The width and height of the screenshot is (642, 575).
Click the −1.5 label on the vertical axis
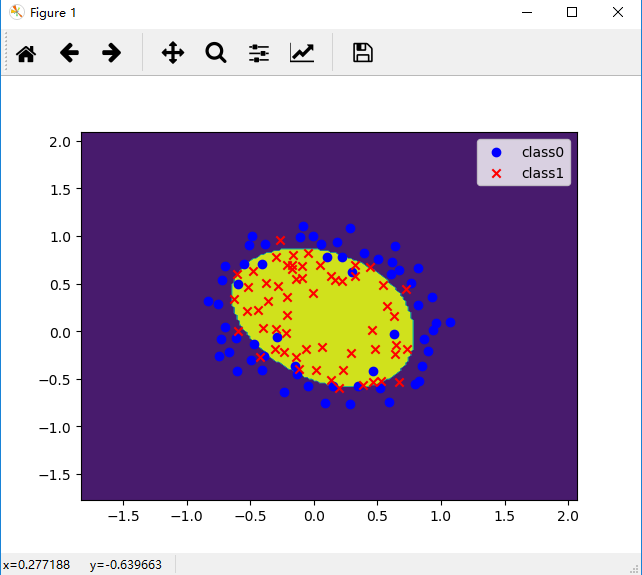pos(54,475)
